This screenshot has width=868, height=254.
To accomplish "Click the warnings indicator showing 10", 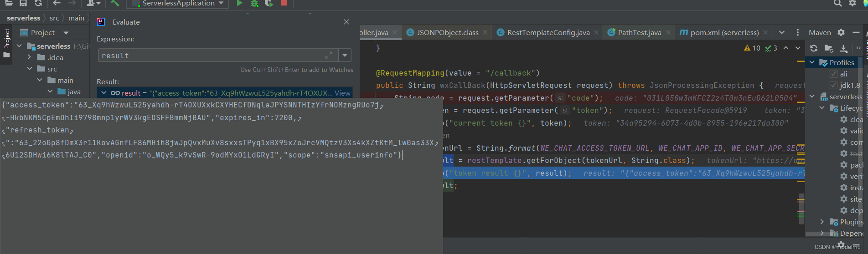I will [x=752, y=48].
